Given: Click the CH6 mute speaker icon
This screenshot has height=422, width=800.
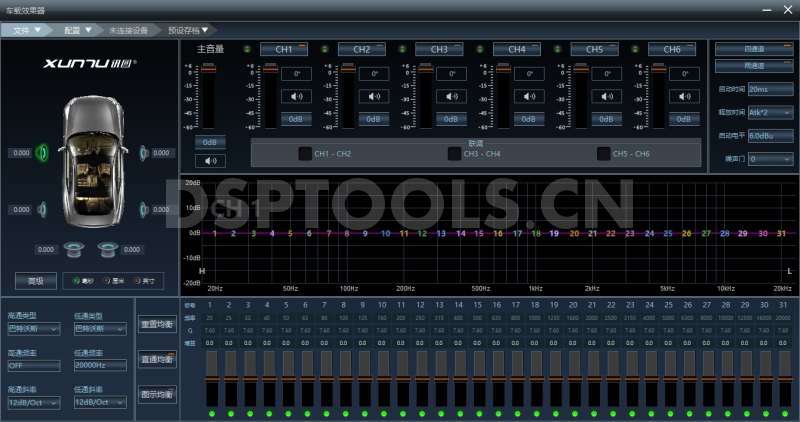Looking at the screenshot, I should pyautogui.click(x=685, y=96).
